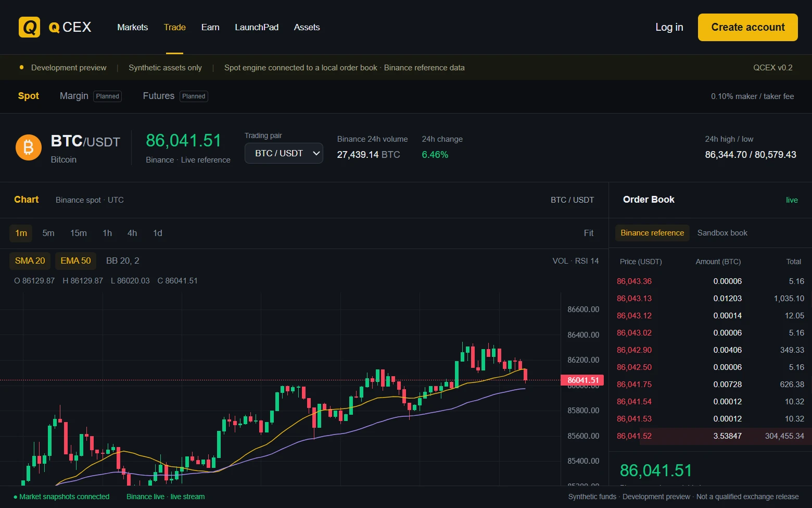Screen dimensions: 812x508
Task: Click the green 86,041.51 order book mid price
Action: [656, 470]
